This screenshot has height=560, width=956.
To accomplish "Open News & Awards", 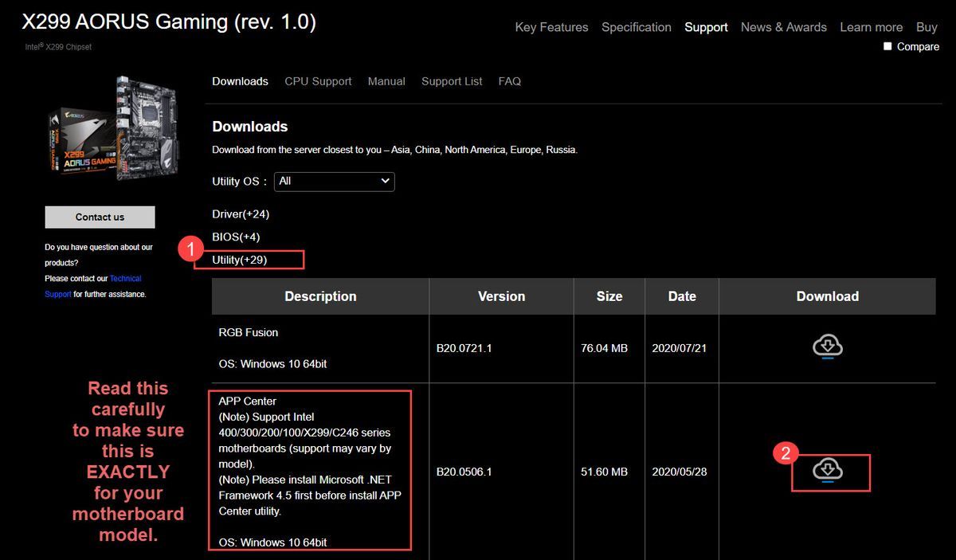I will pos(784,27).
